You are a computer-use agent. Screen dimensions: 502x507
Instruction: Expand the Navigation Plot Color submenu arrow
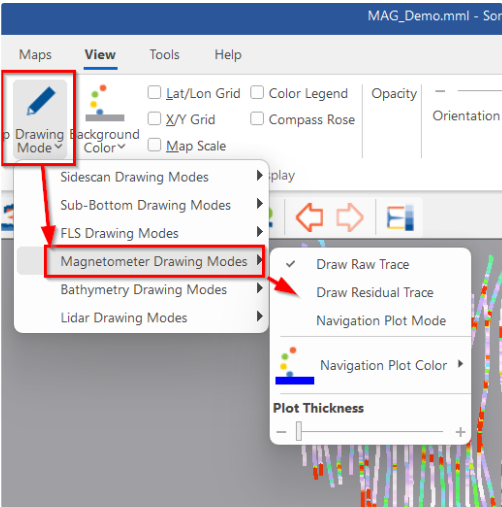pyautogui.click(x=460, y=364)
